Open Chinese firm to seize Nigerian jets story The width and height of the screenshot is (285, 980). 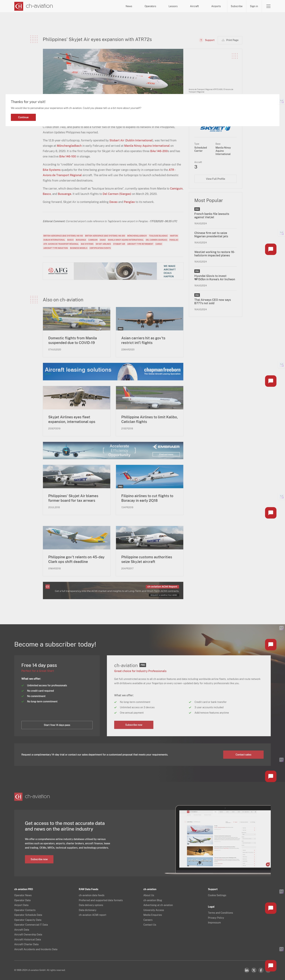click(211, 235)
